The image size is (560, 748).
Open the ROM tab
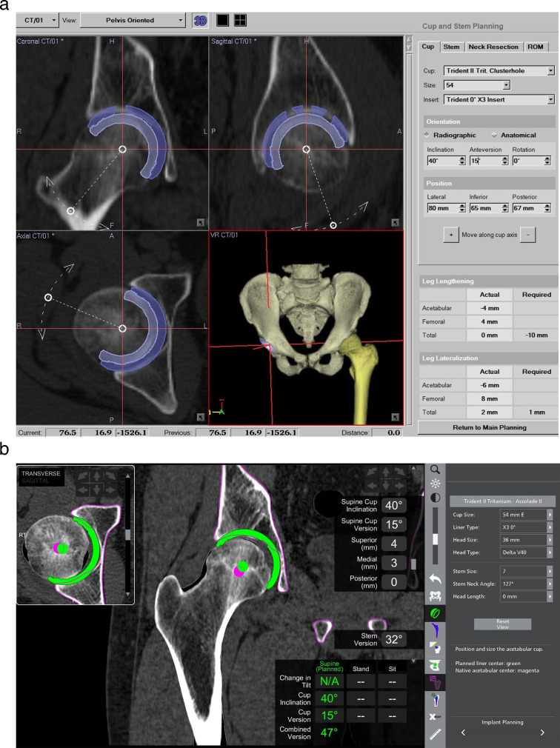pos(536,47)
